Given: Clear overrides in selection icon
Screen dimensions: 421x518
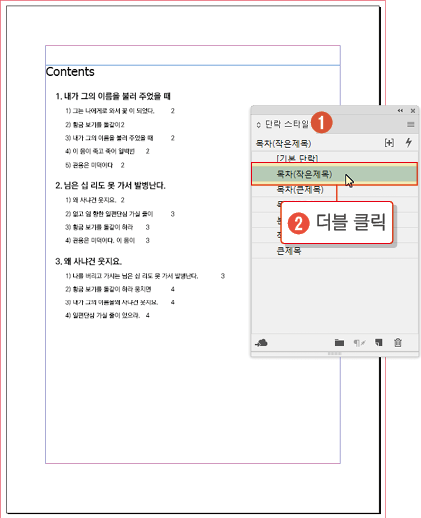Looking at the screenshot, I should pyautogui.click(x=359, y=342).
